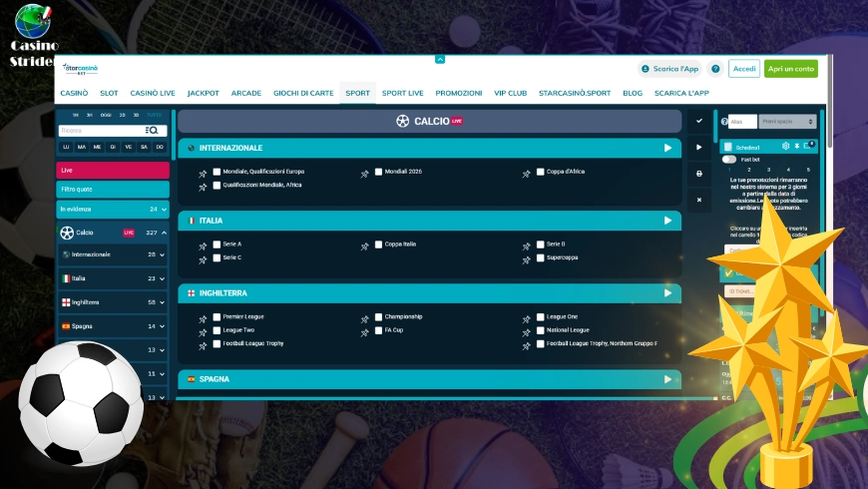This screenshot has height=489, width=868.
Task: Select the OGGI time filter
Action: 105,115
